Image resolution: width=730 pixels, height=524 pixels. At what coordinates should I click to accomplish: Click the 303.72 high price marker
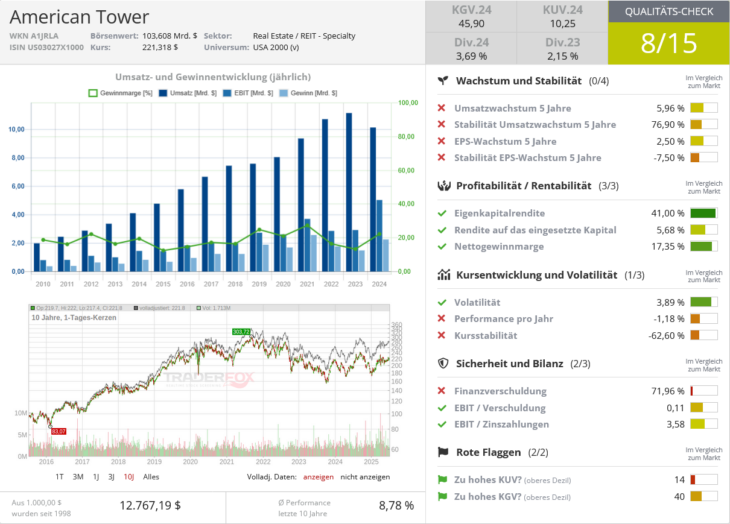(x=241, y=332)
